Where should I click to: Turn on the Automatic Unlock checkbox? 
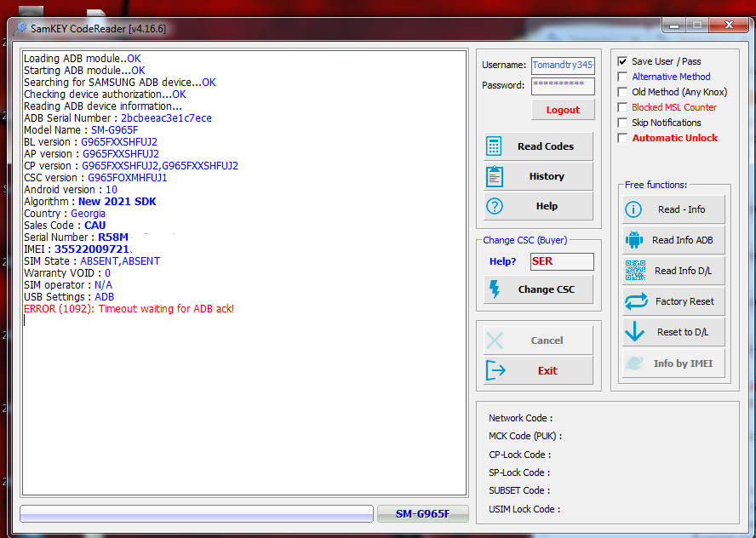tap(622, 138)
